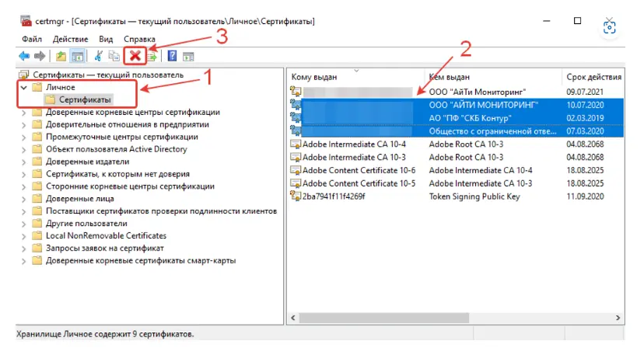Open the Справка menu
The image size is (644, 348).
point(139,39)
